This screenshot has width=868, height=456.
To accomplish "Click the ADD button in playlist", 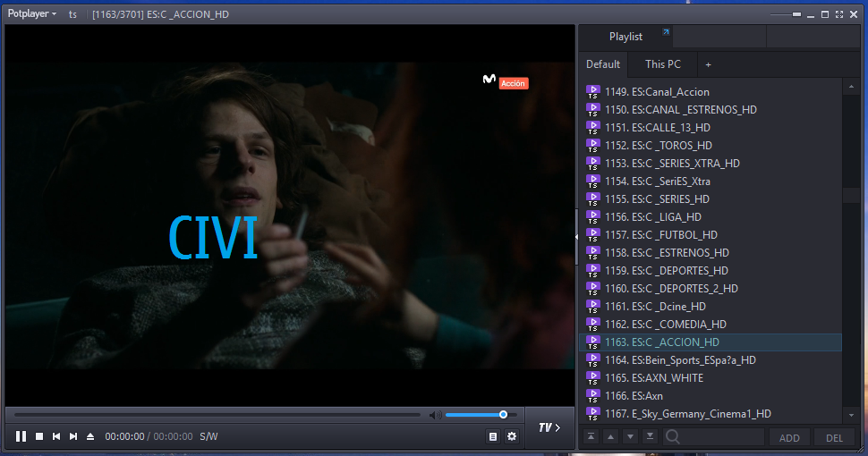I will tap(789, 437).
